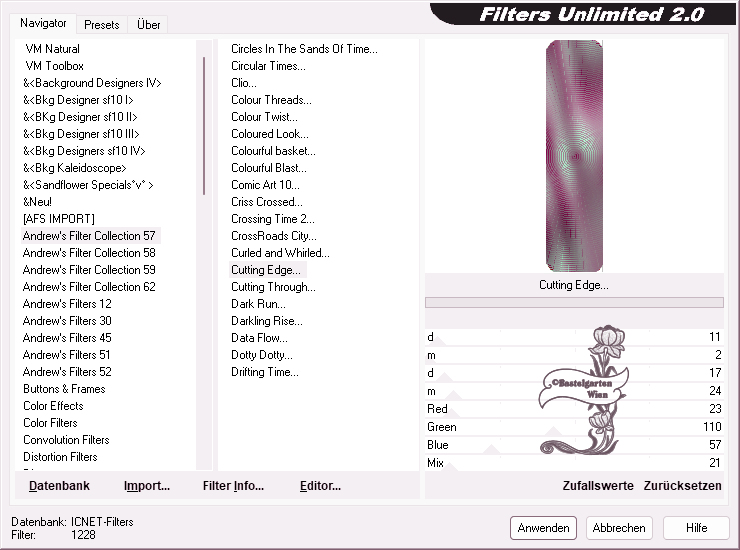Screen dimensions: 740x550
Task: Open Hilfe button
Action: click(x=696, y=528)
